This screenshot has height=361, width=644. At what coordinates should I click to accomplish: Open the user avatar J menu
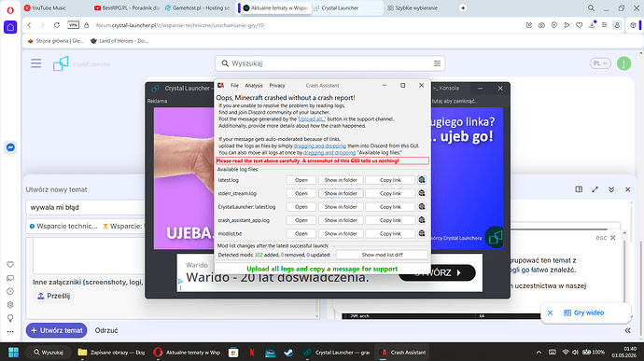(623, 63)
